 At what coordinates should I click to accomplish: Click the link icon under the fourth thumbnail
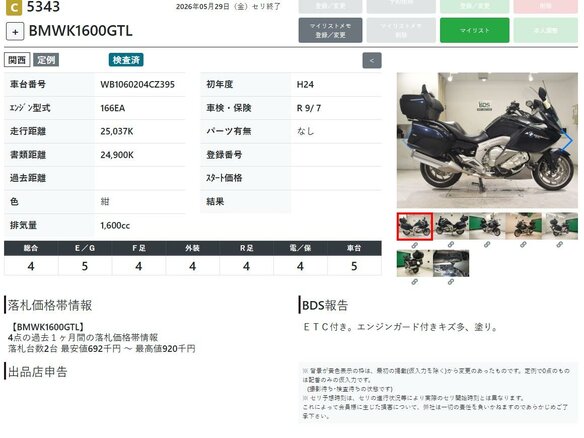[523, 245]
